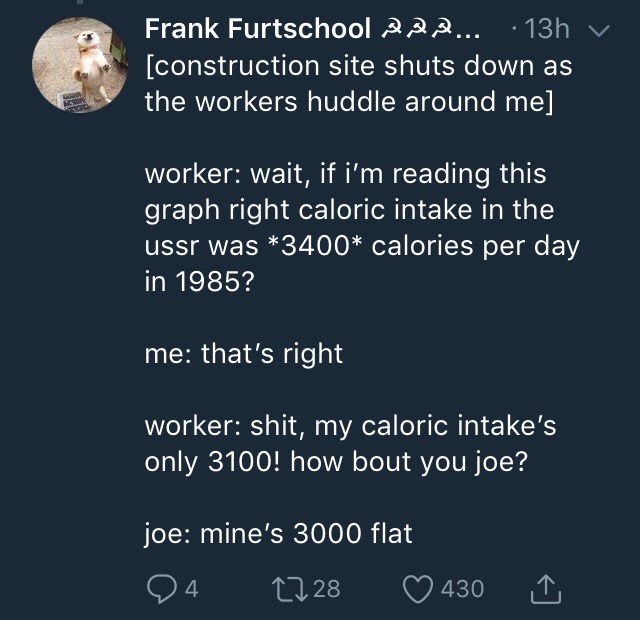Click the retweet count 28
The width and height of the screenshot is (640, 620).
coord(325,589)
